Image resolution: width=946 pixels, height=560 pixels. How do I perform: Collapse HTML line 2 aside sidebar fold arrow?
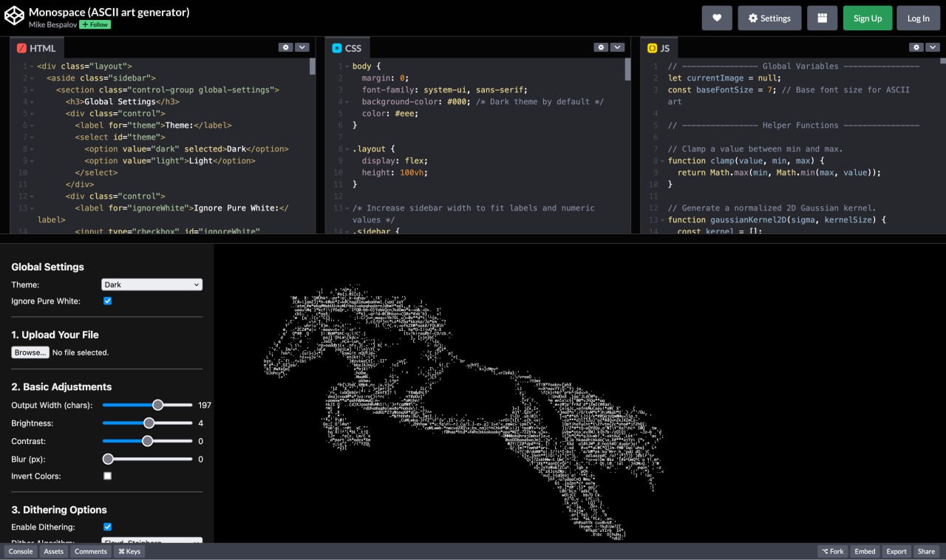33,78
